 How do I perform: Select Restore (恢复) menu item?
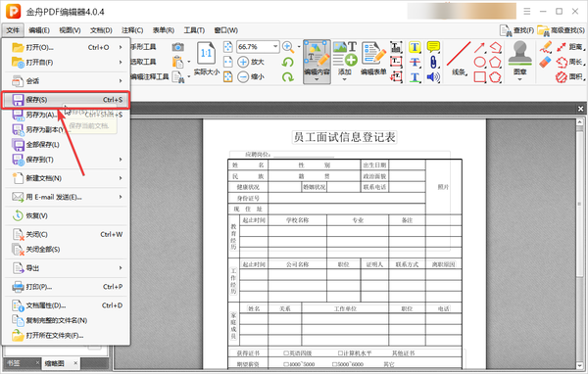tap(66, 215)
